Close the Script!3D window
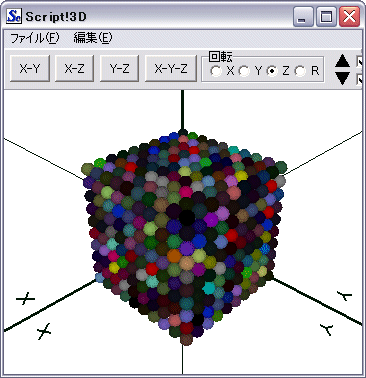The height and width of the screenshot is (378, 366). (x=349, y=16)
